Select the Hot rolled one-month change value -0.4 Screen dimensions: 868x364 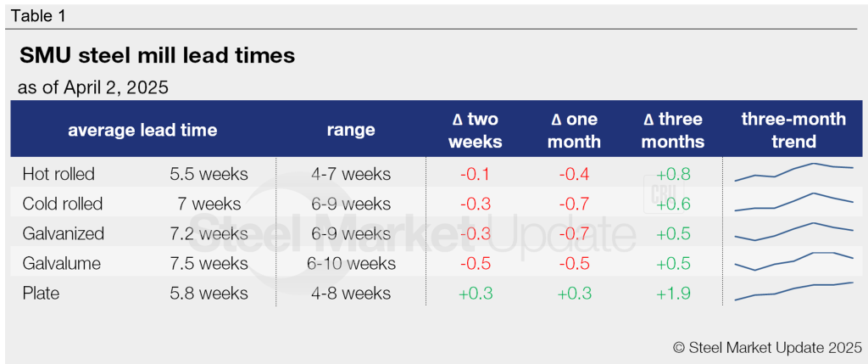574,174
